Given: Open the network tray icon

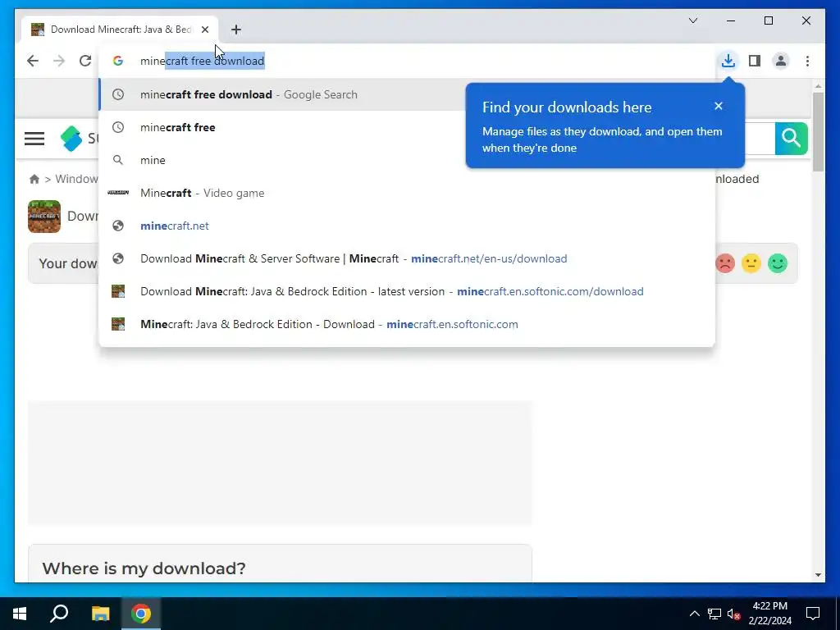Looking at the screenshot, I should click(x=714, y=614).
